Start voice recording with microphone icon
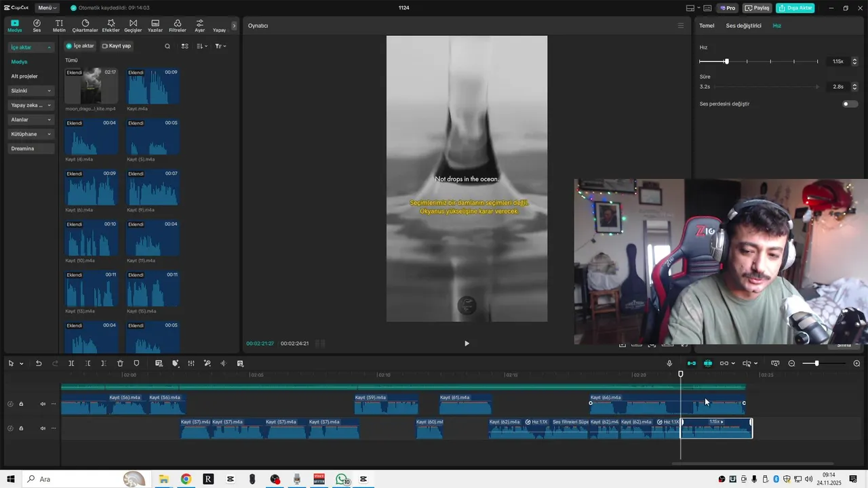 point(669,363)
